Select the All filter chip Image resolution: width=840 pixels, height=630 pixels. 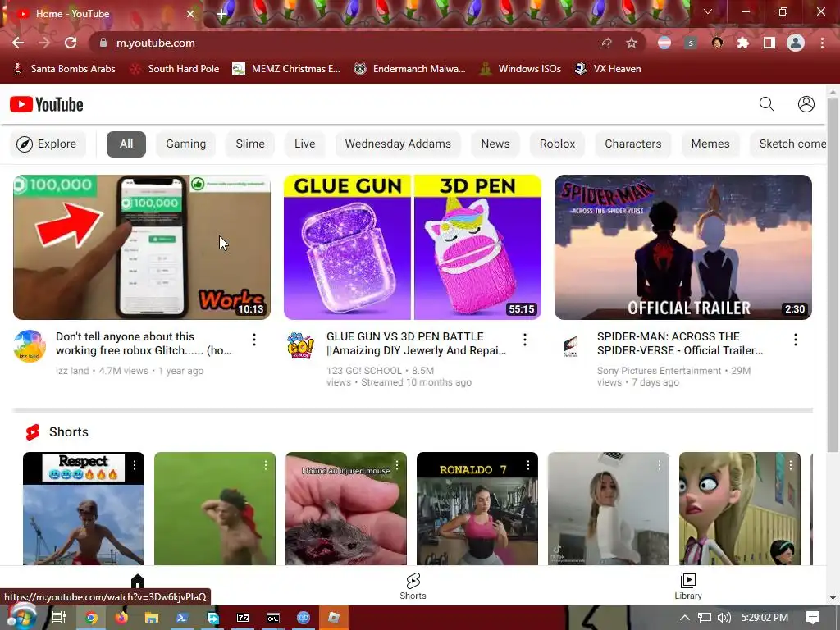click(126, 144)
